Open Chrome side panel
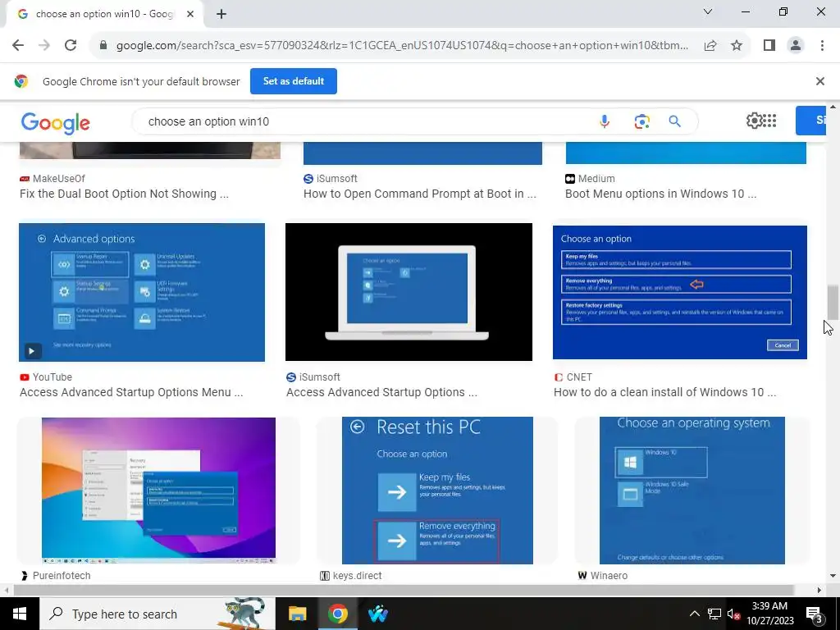840x630 pixels. (769, 46)
